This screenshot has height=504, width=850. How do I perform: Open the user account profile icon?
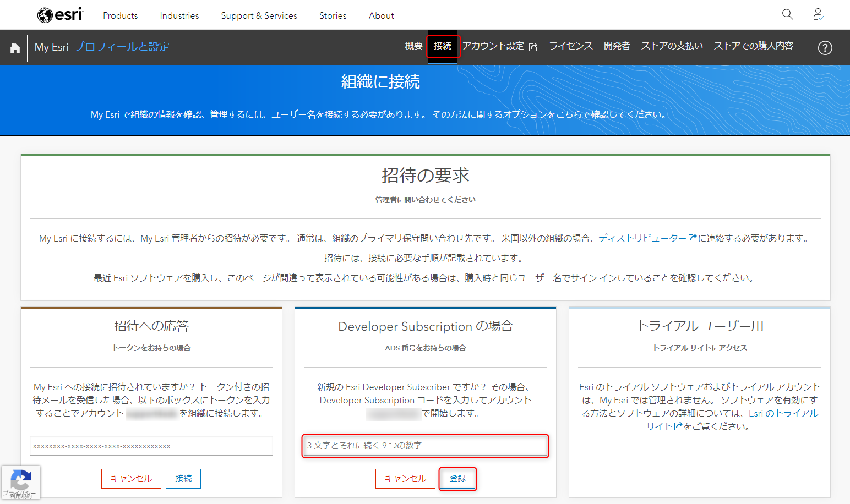click(x=818, y=14)
